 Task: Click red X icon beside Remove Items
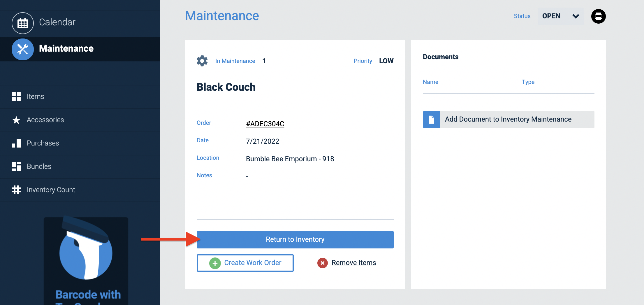pyautogui.click(x=322, y=263)
